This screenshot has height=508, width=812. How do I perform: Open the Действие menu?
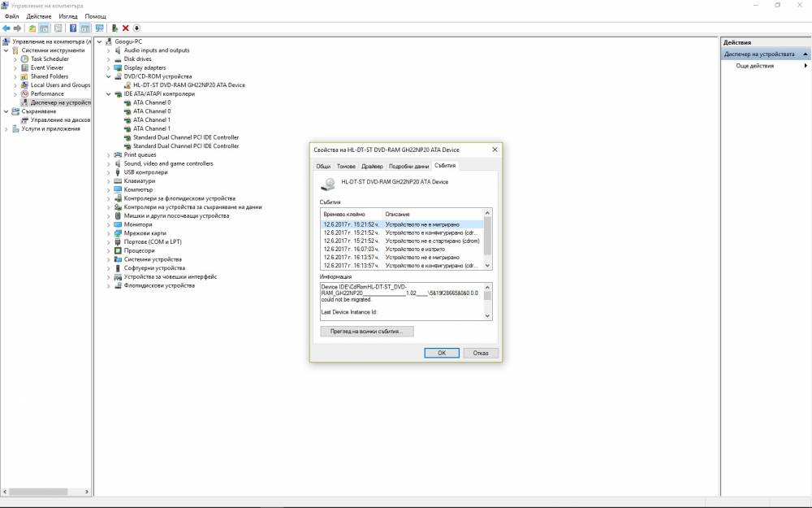coord(39,16)
